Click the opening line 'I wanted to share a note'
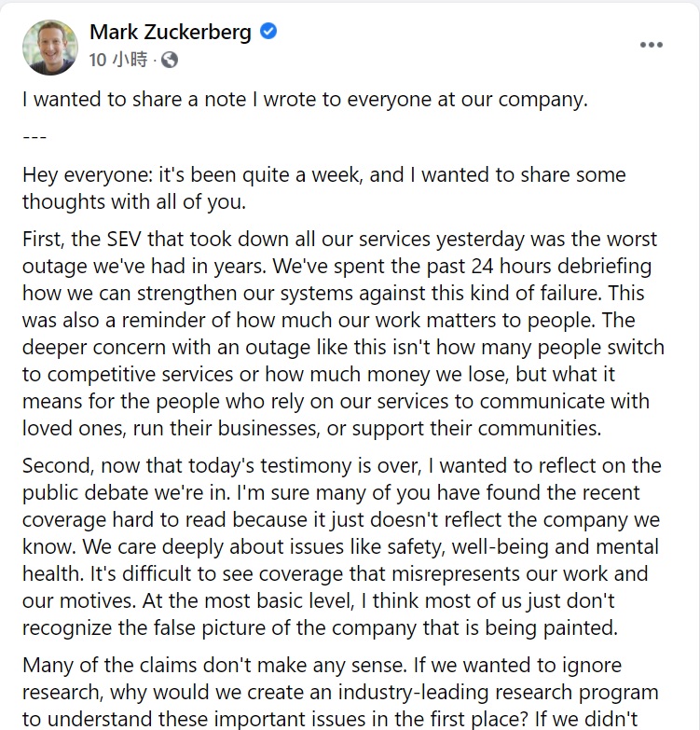The image size is (700, 730). pyautogui.click(x=134, y=99)
